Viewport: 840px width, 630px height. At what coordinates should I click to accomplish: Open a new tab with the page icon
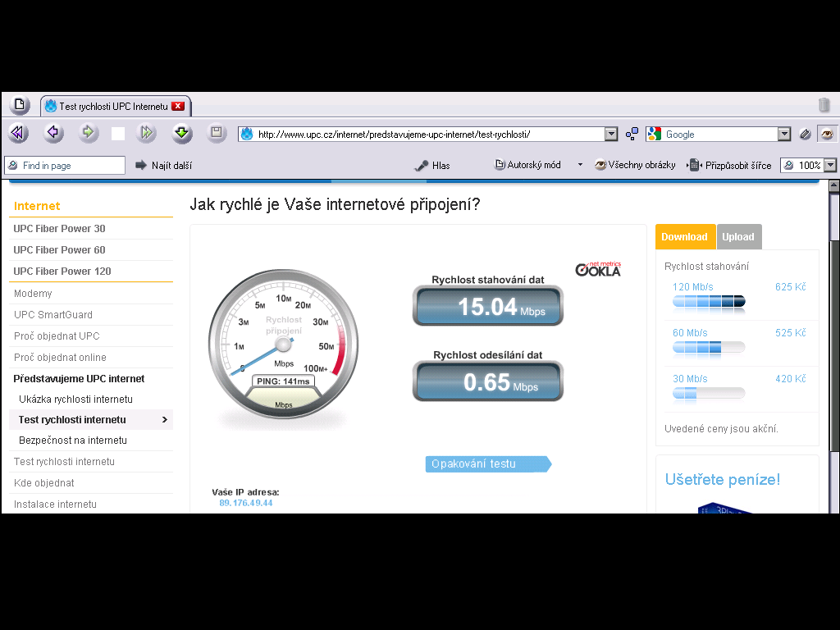(20, 104)
